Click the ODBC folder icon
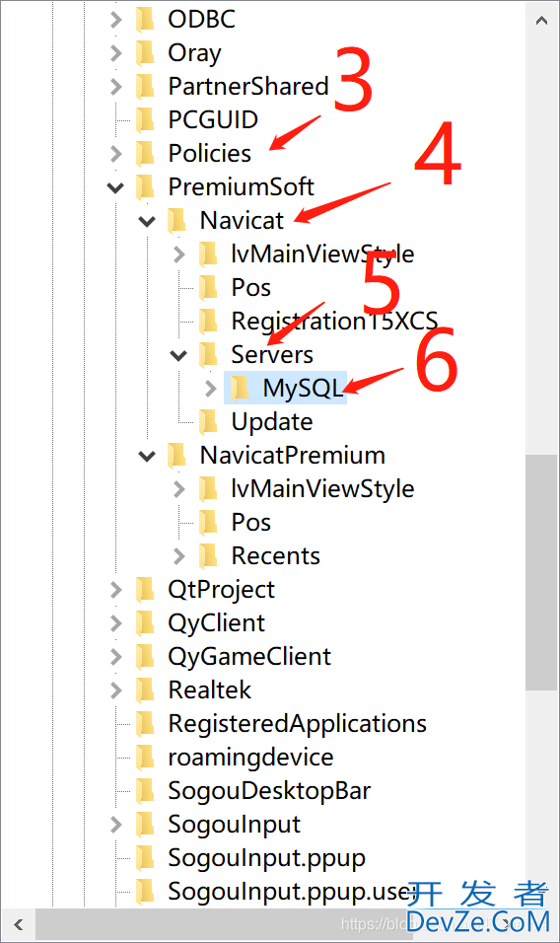Image resolution: width=560 pixels, height=943 pixels. (x=145, y=20)
